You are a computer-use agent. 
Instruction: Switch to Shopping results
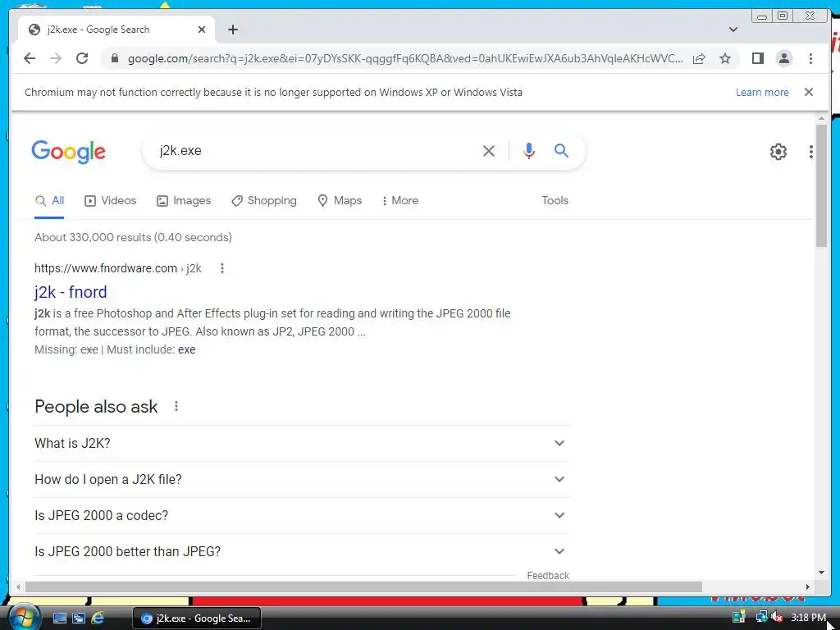[x=264, y=201]
